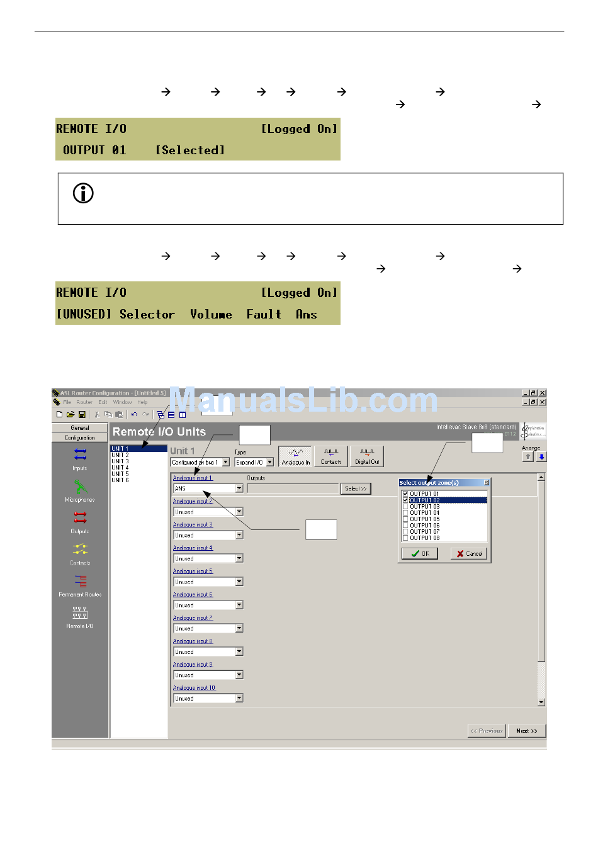Viewport: 598px width, 868px height.
Task: Switch to the Contacts view
Action: click(x=331, y=456)
